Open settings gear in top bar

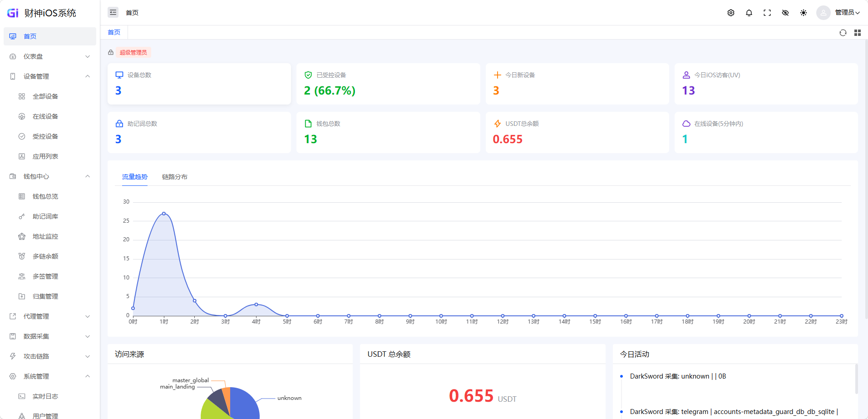[731, 13]
